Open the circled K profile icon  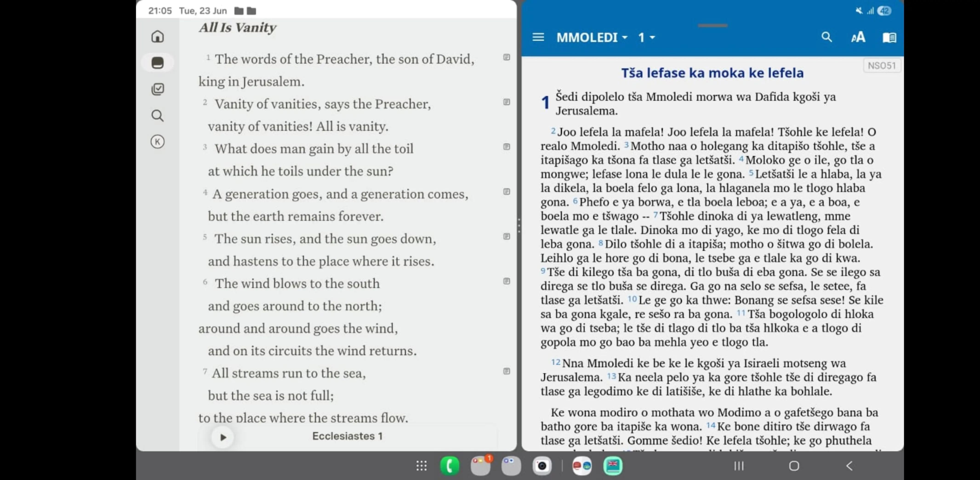[157, 142]
